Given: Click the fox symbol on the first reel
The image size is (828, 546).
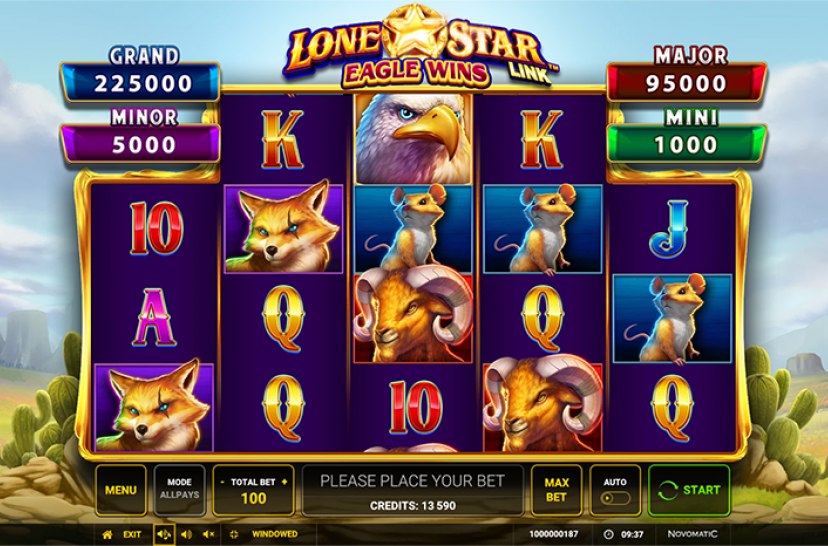Looking at the screenshot, I should [x=154, y=408].
